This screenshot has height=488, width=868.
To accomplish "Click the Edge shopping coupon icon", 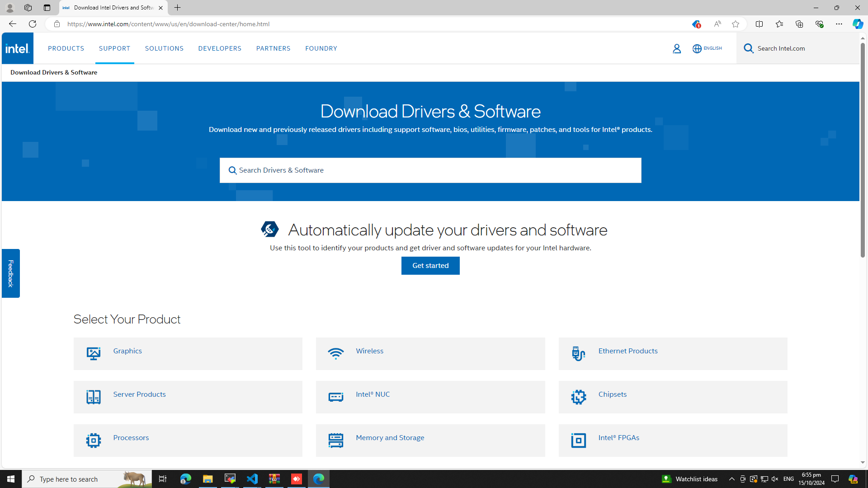I will [x=696, y=24].
